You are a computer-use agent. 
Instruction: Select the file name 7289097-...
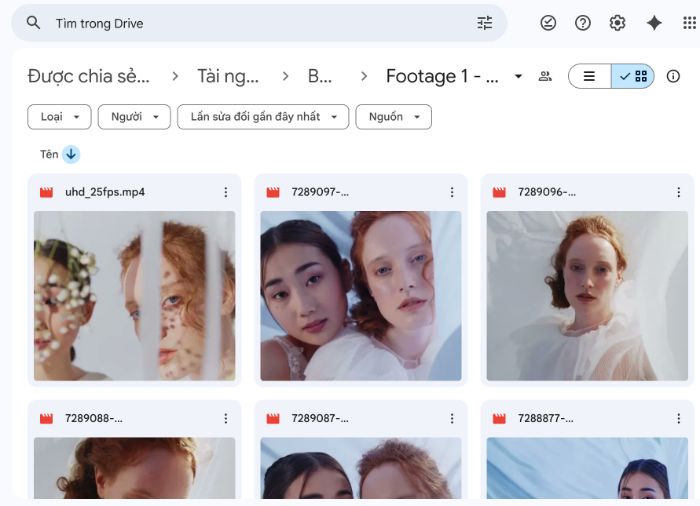(x=320, y=192)
